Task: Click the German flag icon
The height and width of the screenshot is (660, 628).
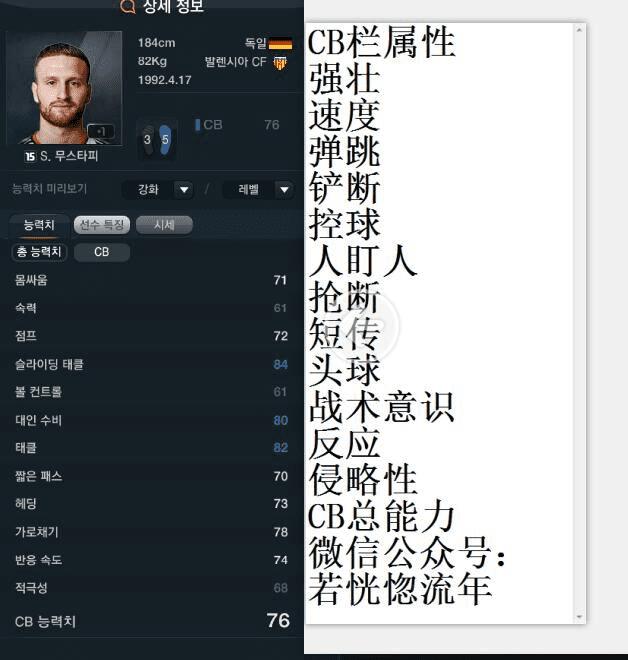Action: (x=280, y=44)
